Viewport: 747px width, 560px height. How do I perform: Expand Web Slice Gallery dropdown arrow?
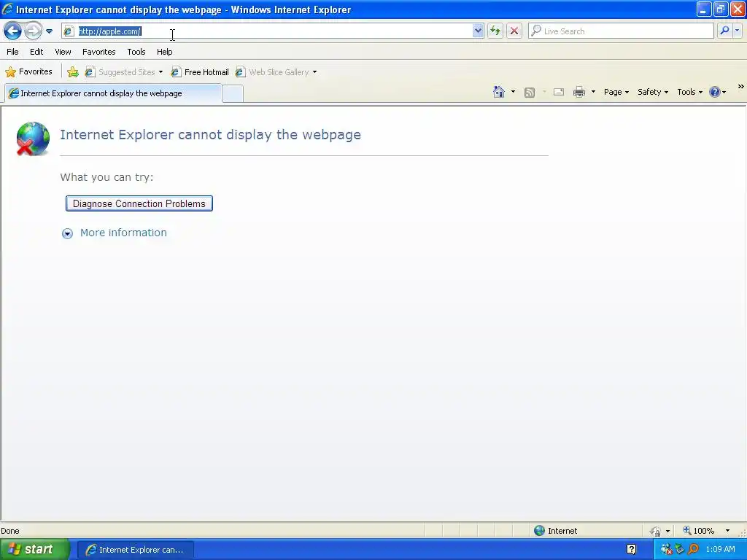click(x=315, y=72)
